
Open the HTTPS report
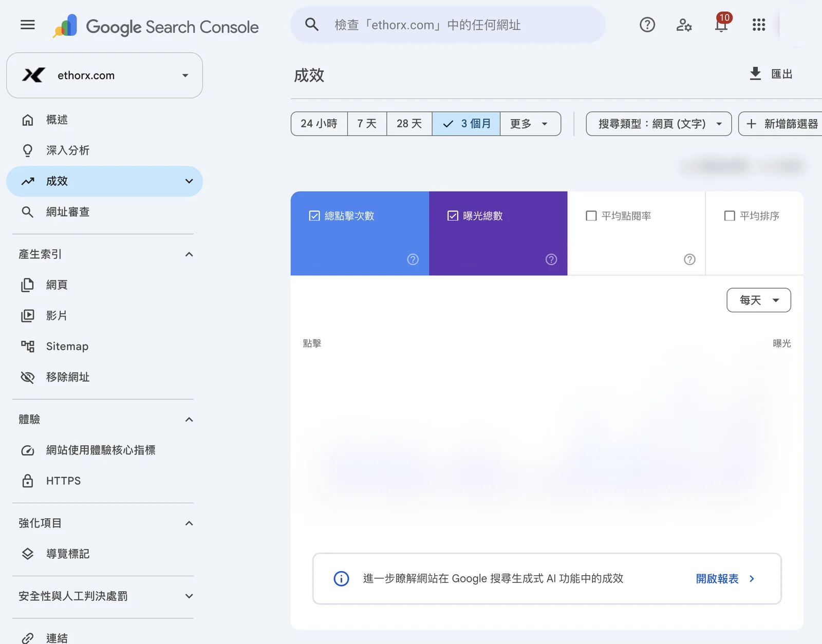pyautogui.click(x=104, y=481)
